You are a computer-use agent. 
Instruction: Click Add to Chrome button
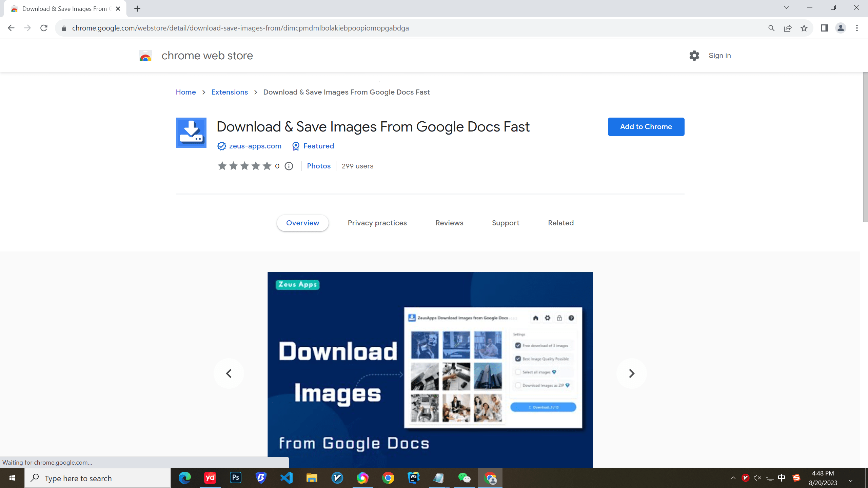click(646, 127)
